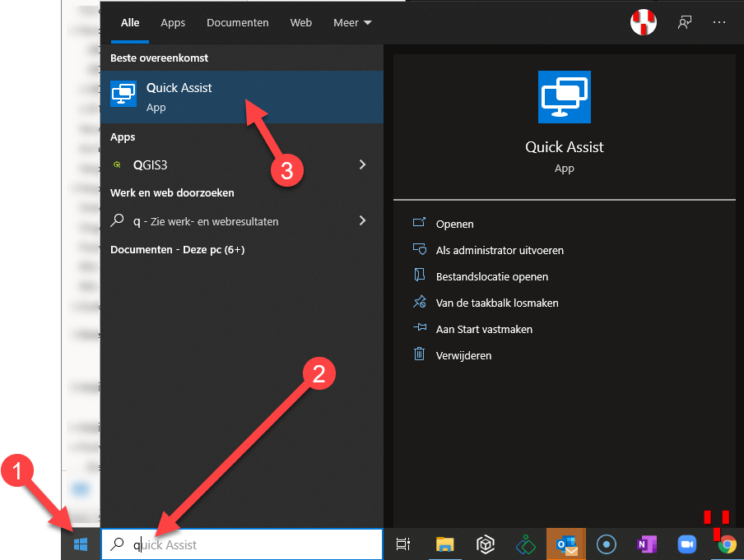Open the circular blue-ring app on the taskbar
Viewport: 744px width, 560px height.
[x=606, y=544]
